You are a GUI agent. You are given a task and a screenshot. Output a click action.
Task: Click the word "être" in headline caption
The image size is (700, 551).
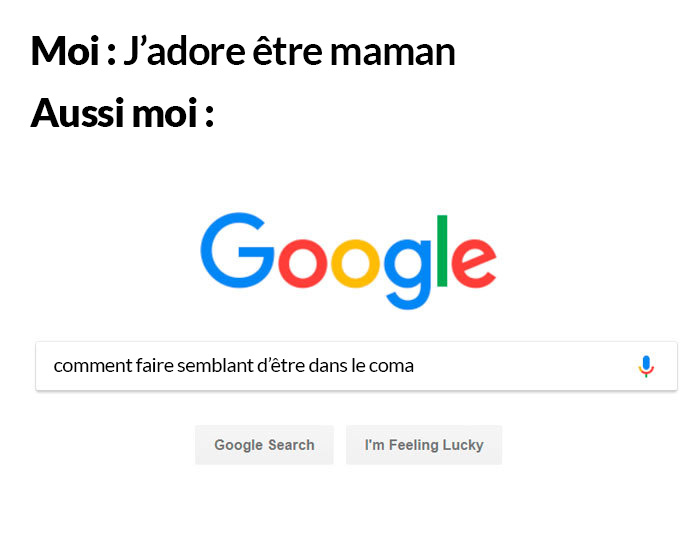point(287,50)
